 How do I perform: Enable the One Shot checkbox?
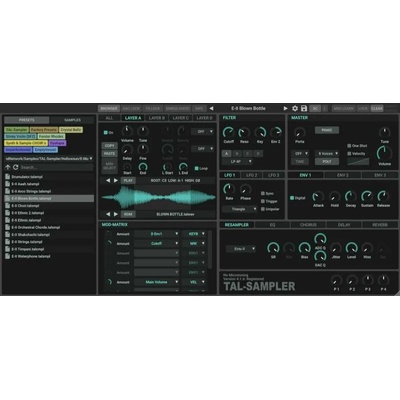point(349,146)
